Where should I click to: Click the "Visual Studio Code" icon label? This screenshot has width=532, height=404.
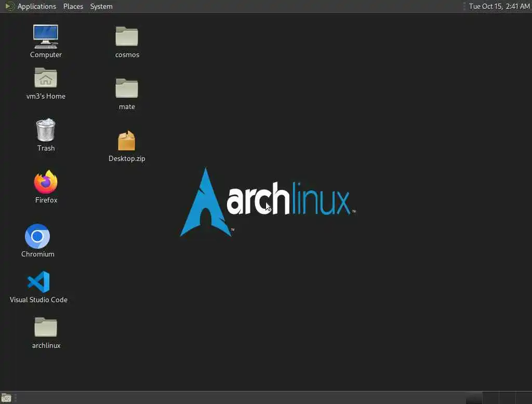click(38, 300)
